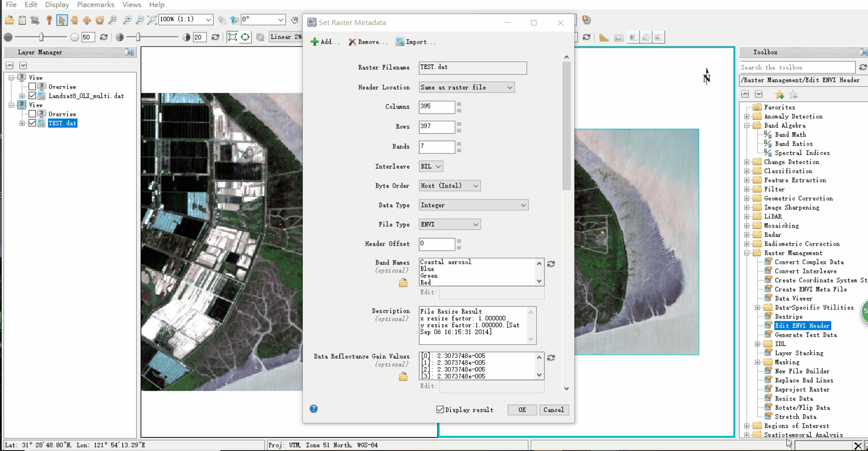Click Cancel in Set Raster Metadata
868x451 pixels.
click(x=554, y=410)
